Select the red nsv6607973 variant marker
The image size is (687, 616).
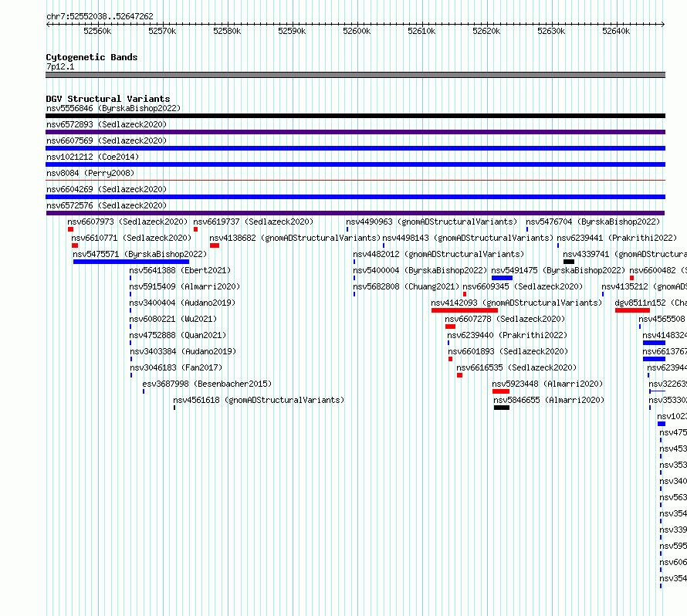(70, 229)
